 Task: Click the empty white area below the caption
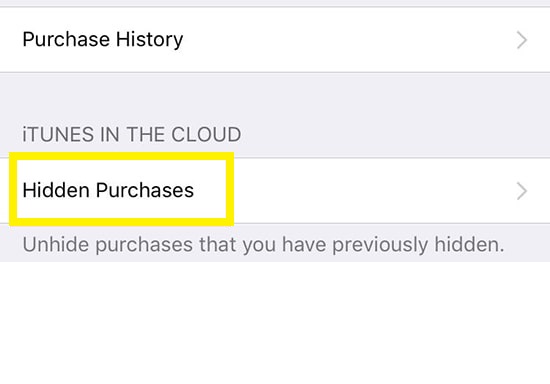point(275,323)
